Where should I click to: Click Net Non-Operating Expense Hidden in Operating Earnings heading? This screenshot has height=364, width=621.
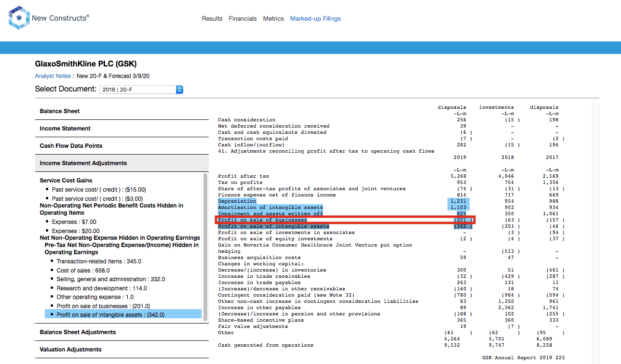tap(120, 238)
